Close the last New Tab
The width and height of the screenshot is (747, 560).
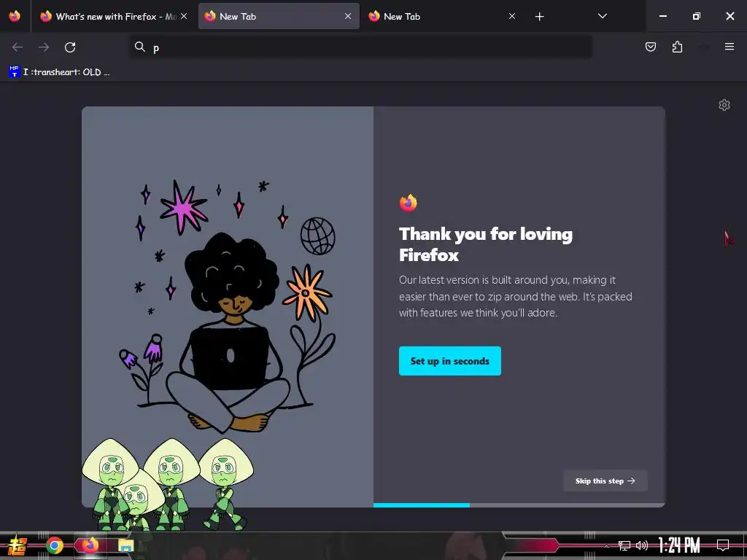pos(512,16)
